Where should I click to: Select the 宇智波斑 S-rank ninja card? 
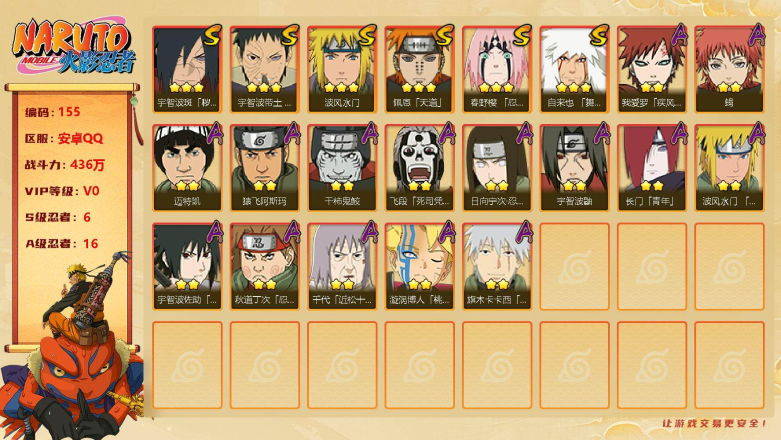(187, 69)
